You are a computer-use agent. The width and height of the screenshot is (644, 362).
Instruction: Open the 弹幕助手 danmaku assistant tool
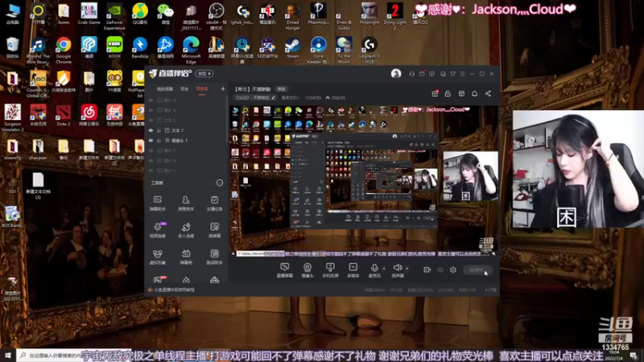pyautogui.click(x=157, y=204)
